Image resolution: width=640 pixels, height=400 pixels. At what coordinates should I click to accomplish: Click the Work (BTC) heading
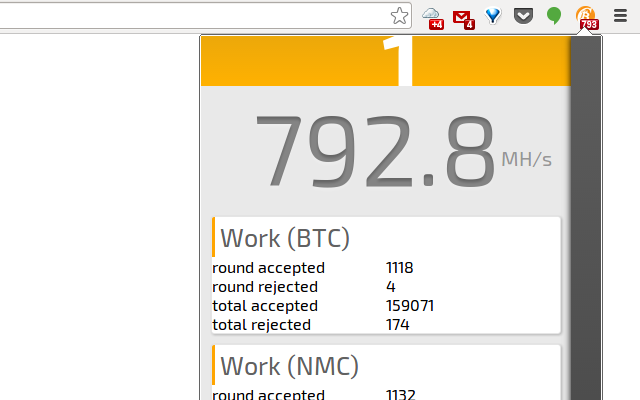pos(285,238)
